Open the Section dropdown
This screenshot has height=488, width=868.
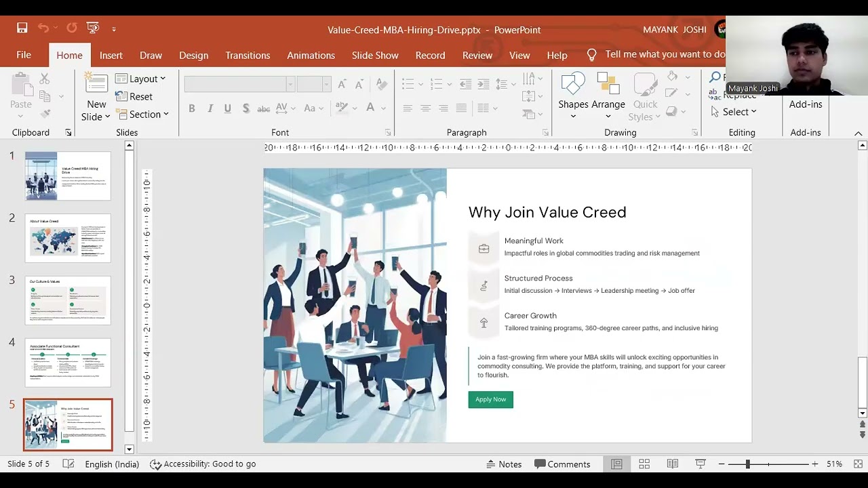(x=142, y=114)
